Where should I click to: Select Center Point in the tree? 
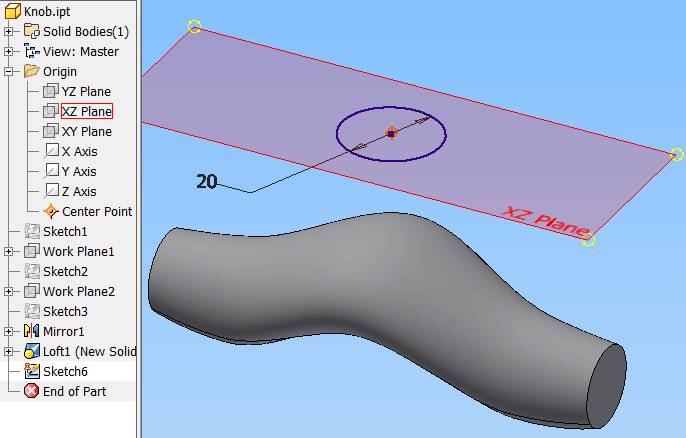pyautogui.click(x=97, y=212)
